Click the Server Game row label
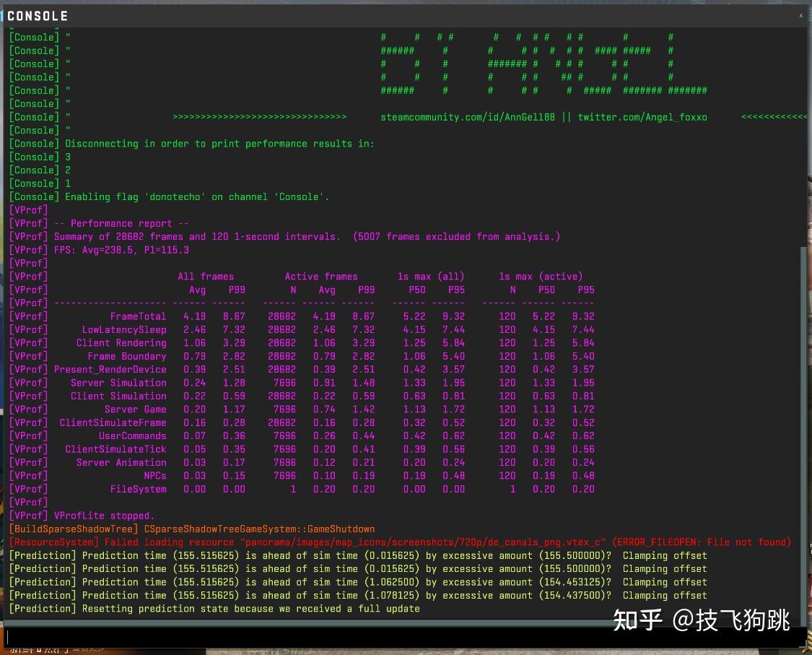 click(x=136, y=409)
